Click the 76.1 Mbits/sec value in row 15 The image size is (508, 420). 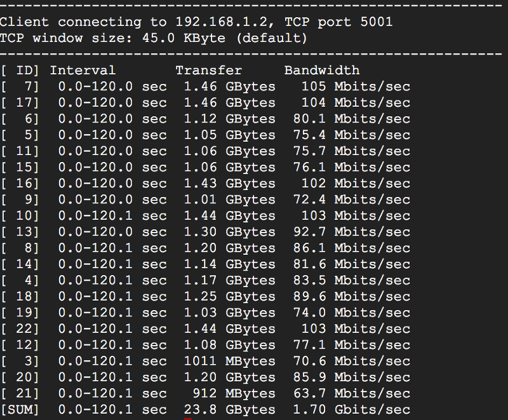pos(352,168)
